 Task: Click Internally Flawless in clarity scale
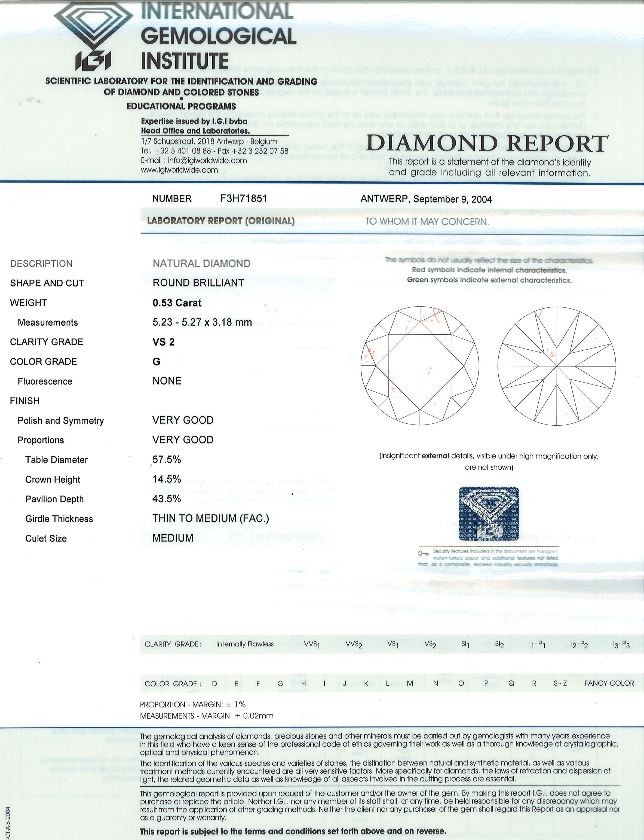245,644
